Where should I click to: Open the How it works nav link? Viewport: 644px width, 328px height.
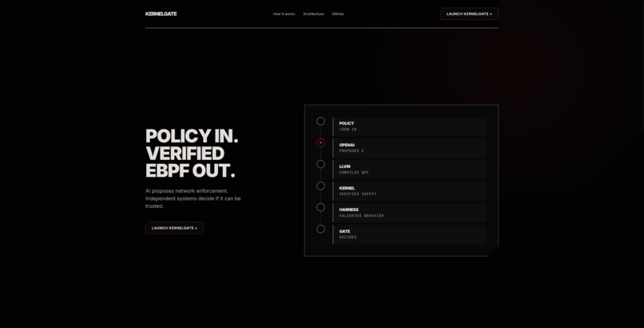coord(284,14)
